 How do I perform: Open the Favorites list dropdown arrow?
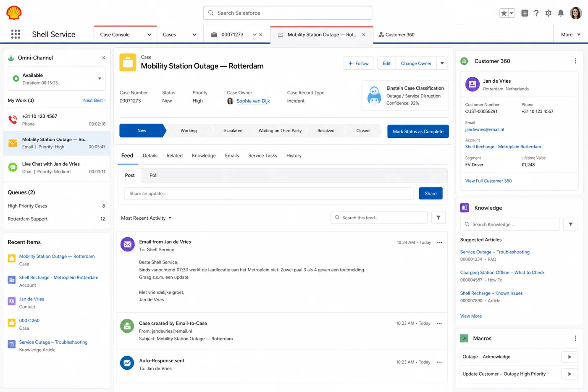coord(512,13)
